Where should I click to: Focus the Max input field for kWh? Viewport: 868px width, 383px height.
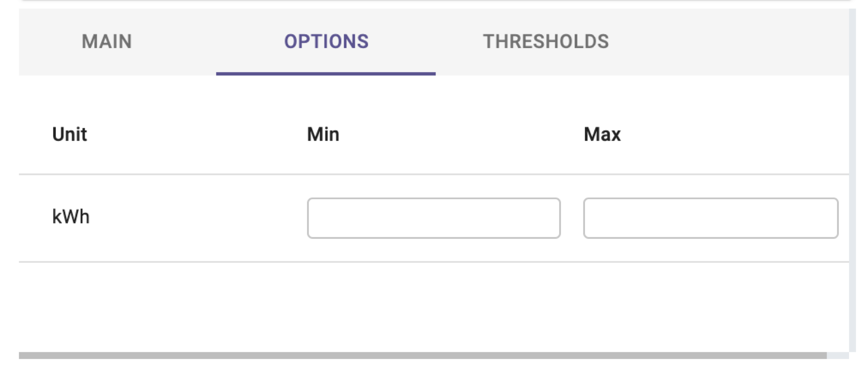tap(711, 218)
